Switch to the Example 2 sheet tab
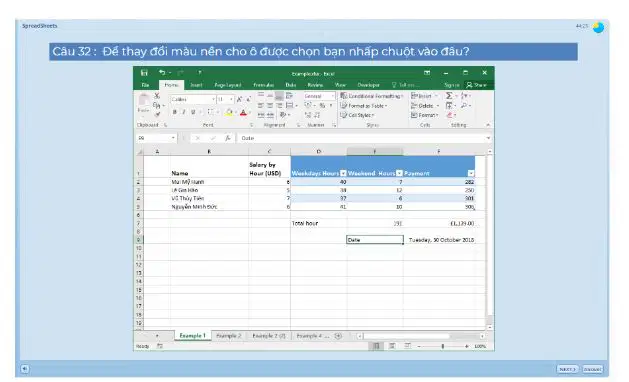 pyautogui.click(x=229, y=336)
